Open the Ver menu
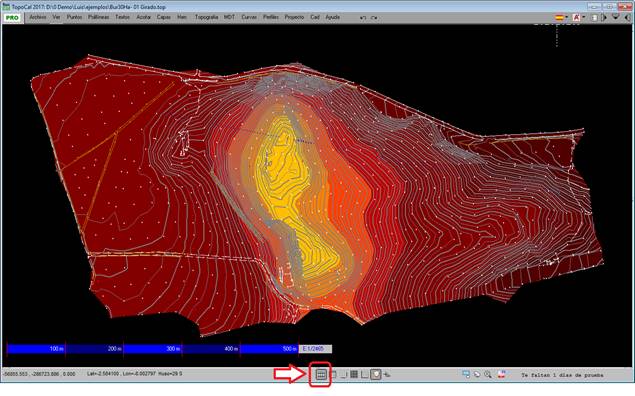 coord(56,17)
